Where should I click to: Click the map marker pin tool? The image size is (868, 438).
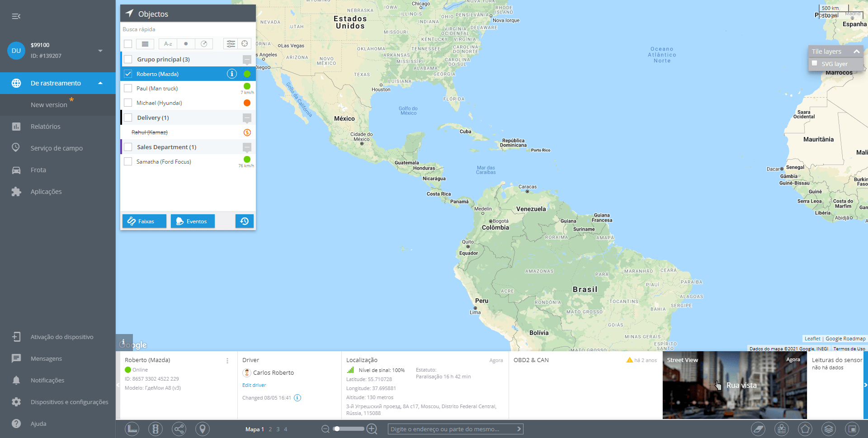[x=203, y=429]
